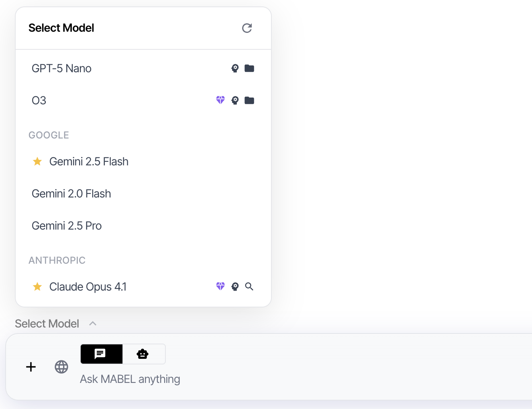Choose the GPT-5 Nano model

pyautogui.click(x=61, y=68)
